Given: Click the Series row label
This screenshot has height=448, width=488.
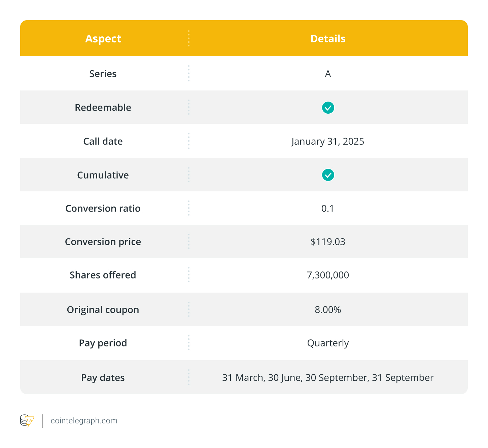Looking at the screenshot, I should [x=103, y=74].
